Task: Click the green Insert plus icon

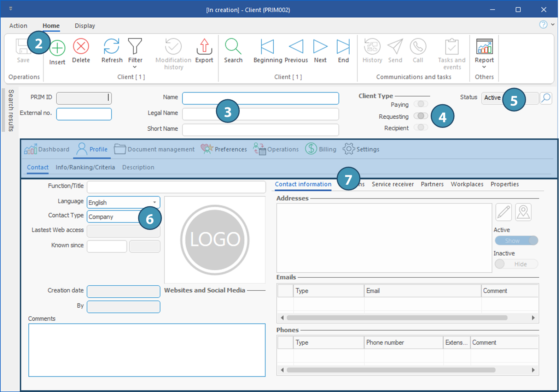Action: 58,48
